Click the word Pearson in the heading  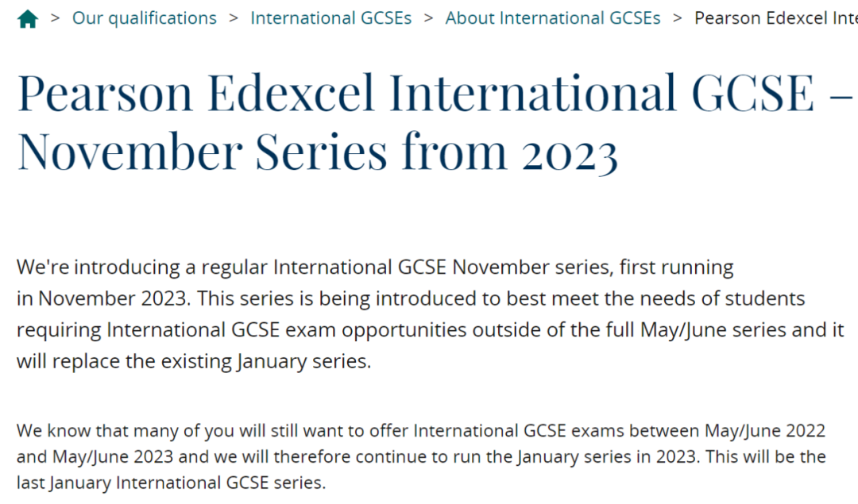(x=105, y=93)
